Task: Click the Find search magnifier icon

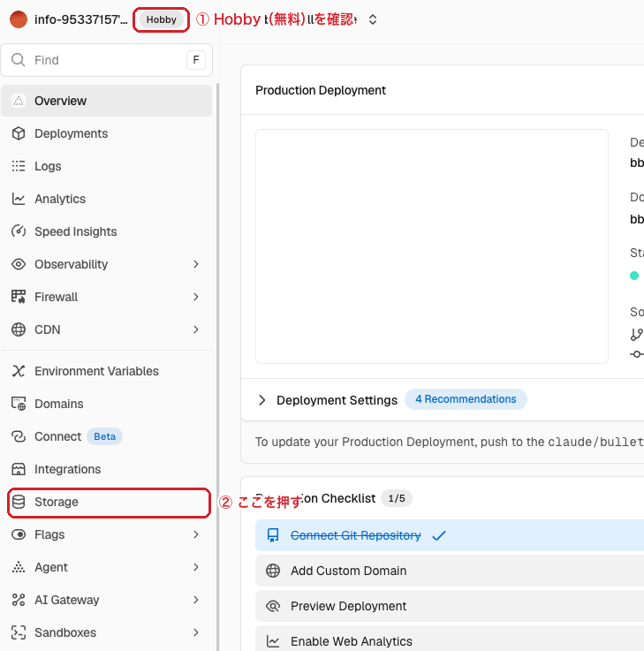Action: click(18, 60)
